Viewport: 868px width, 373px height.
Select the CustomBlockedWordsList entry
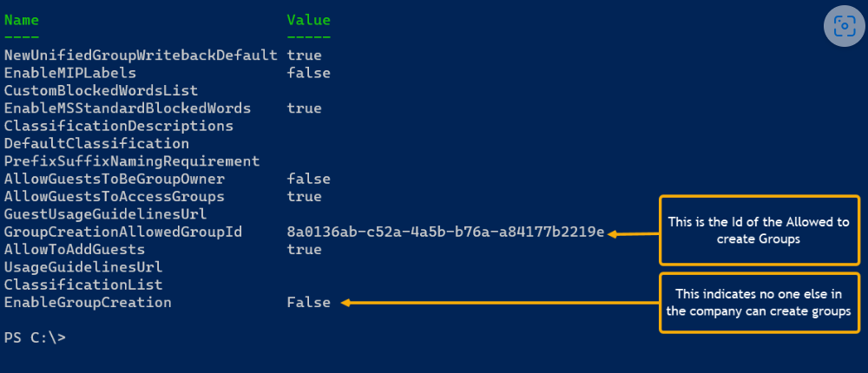pos(101,90)
